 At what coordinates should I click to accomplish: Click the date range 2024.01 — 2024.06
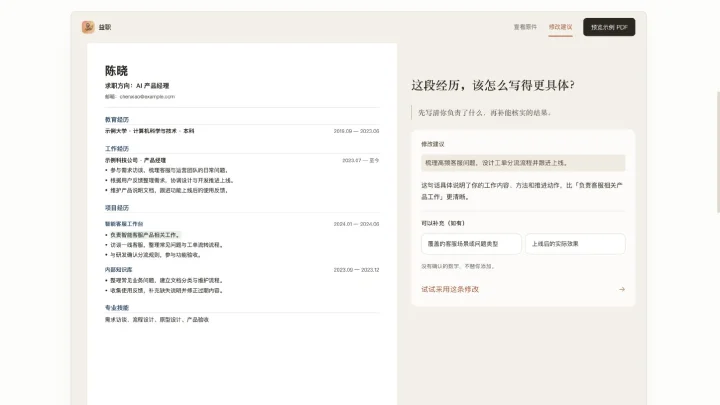click(x=356, y=224)
